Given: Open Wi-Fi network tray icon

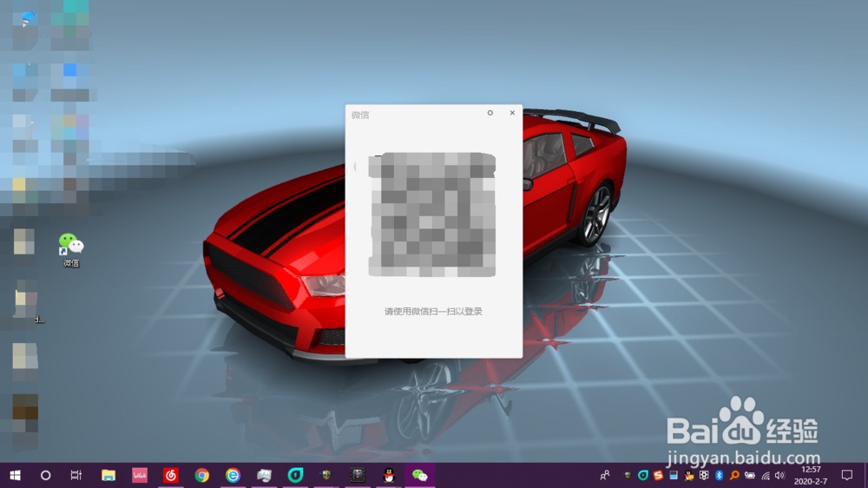Looking at the screenshot, I should point(766,475).
